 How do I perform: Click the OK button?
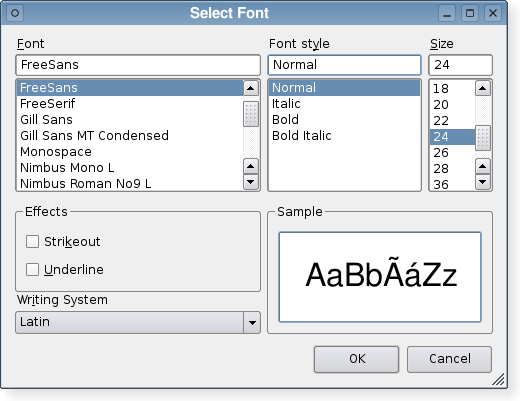[356, 359]
